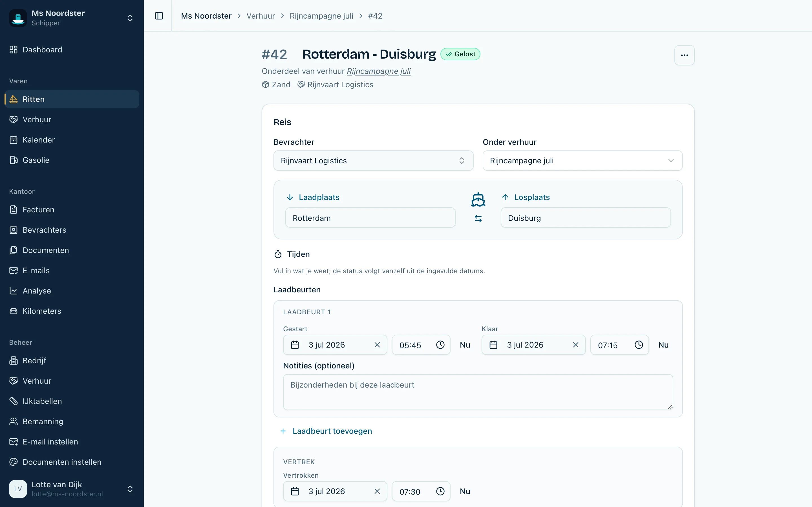Clear the Vertrokken date field
Viewport: 812px width, 507px height.
pyautogui.click(x=377, y=491)
